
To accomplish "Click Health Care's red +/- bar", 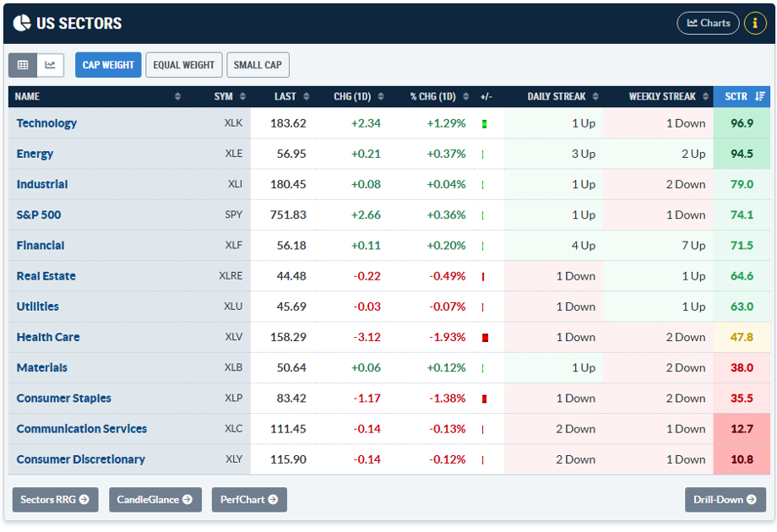I will 485,338.
